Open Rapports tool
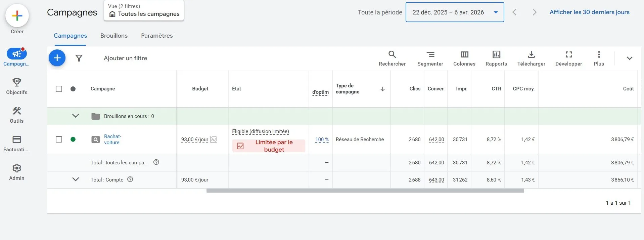Viewport: 644px width, 240px height. pos(496,58)
